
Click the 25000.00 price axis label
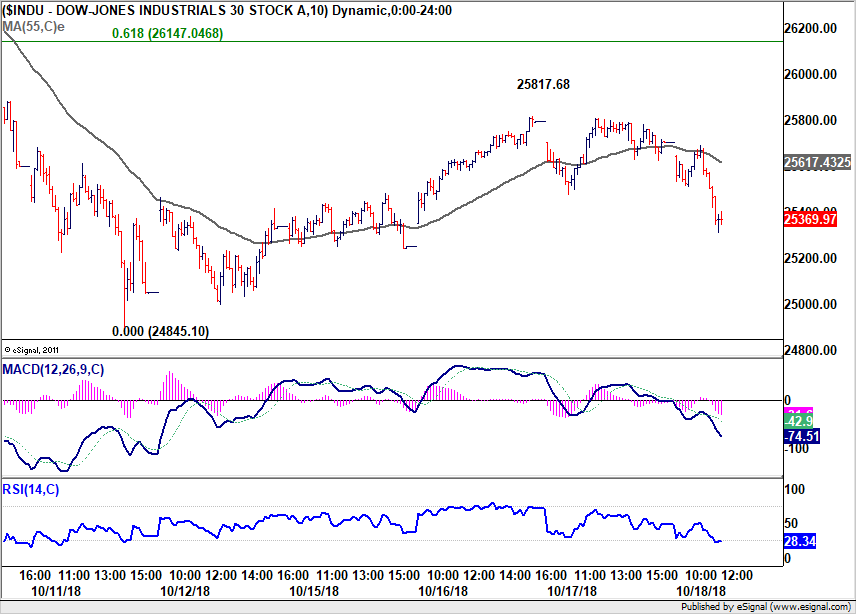point(810,304)
